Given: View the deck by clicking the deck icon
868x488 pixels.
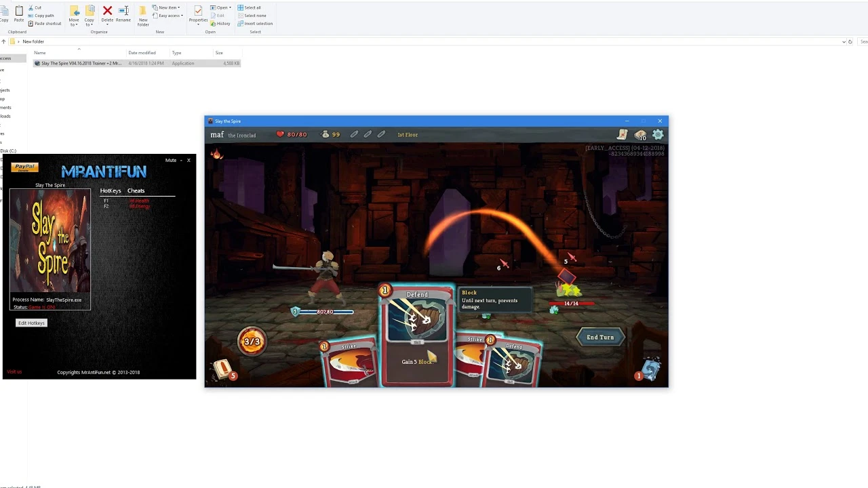Looking at the screenshot, I should tap(639, 135).
